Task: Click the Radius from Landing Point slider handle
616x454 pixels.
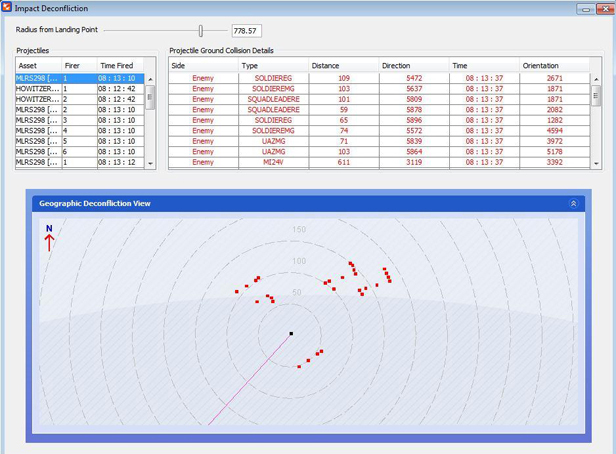Action: click(x=201, y=31)
